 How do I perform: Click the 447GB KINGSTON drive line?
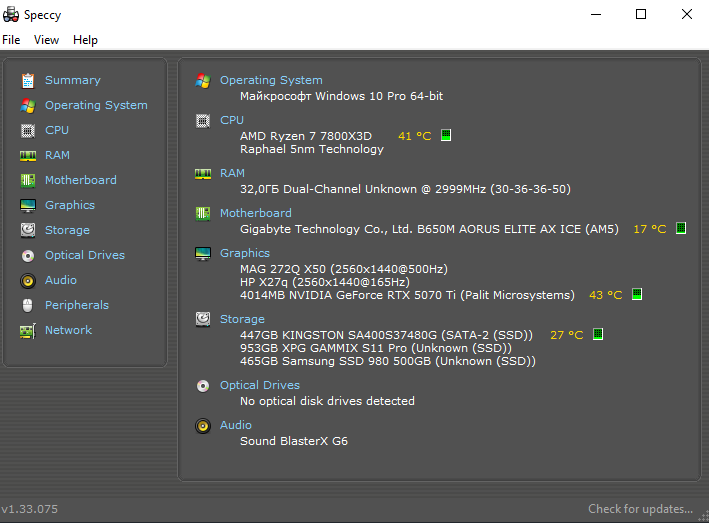tap(386, 335)
